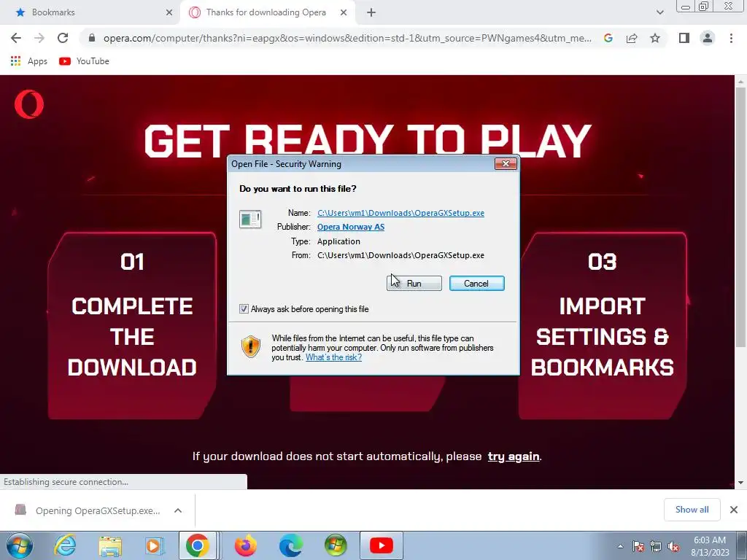This screenshot has width=747, height=560.
Task: Open the Chrome profile menu
Action: pyautogui.click(x=708, y=38)
